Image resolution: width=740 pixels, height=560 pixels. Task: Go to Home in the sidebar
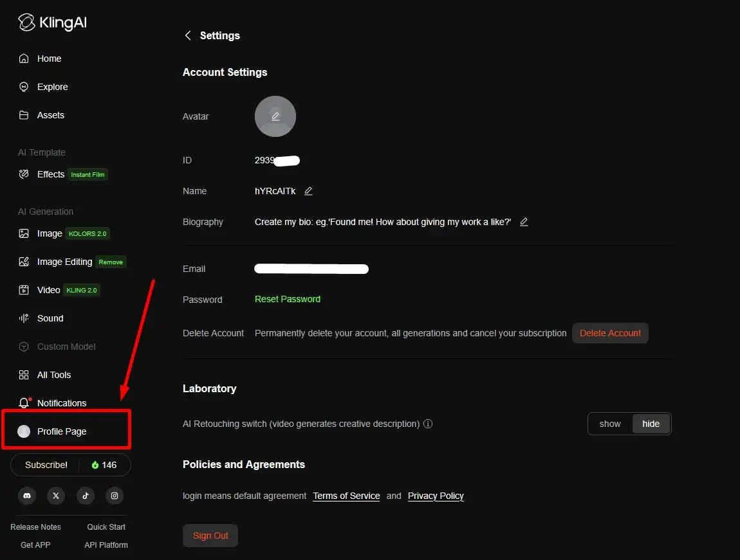point(40,59)
